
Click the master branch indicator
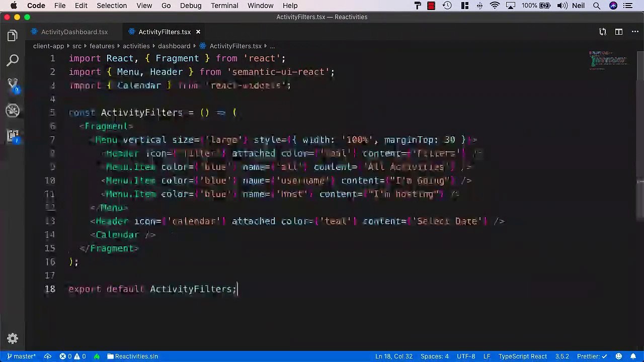click(x=21, y=356)
